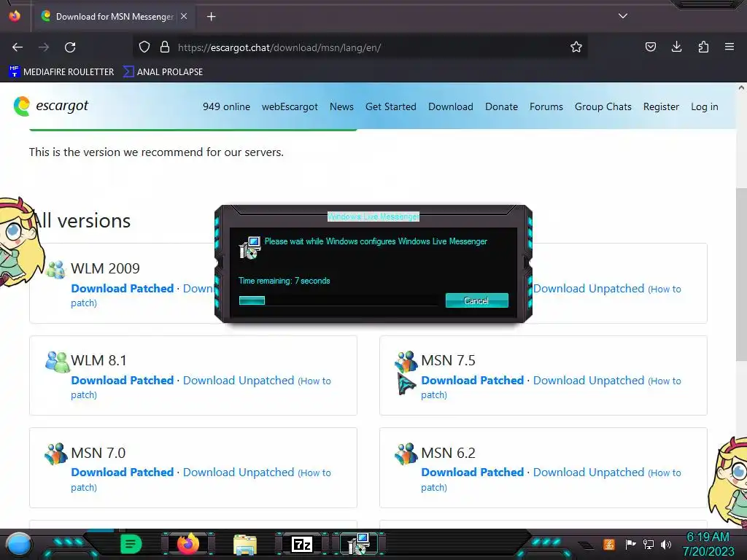
Task: Click the MSN 7.5 messenger icon
Action: [x=406, y=362]
